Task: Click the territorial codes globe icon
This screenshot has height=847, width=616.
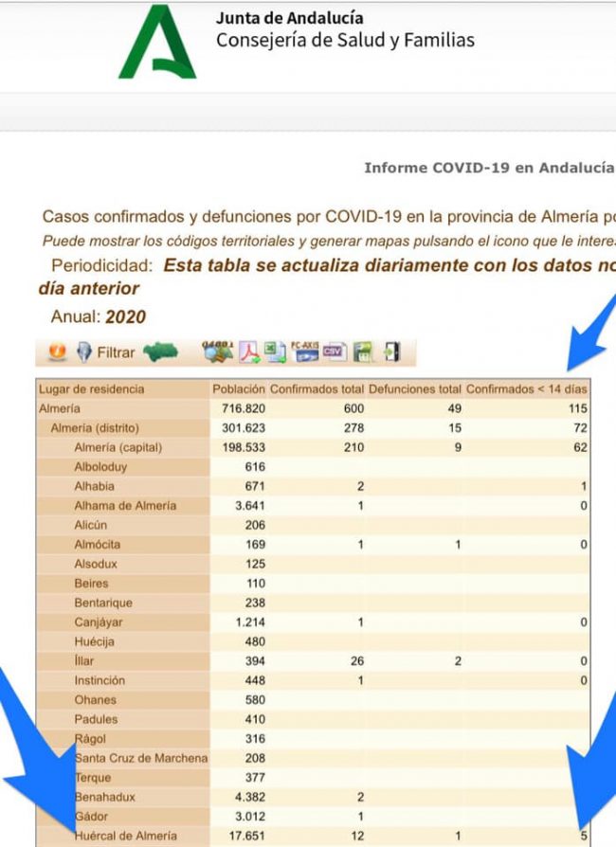Action: 217,352
